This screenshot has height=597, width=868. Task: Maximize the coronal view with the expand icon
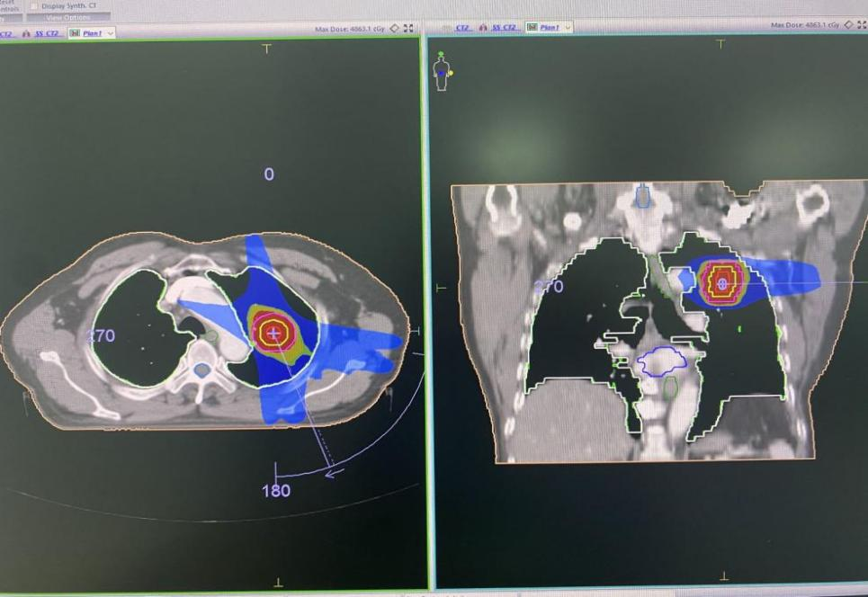click(861, 25)
